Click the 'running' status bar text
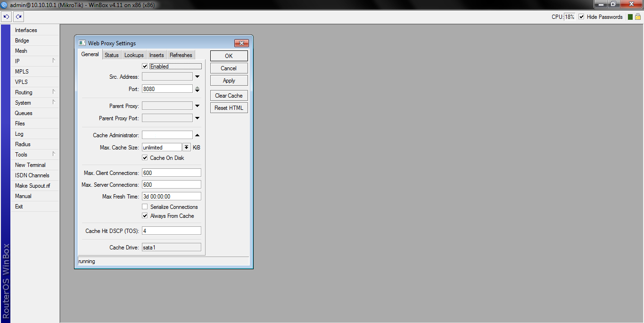The height and width of the screenshot is (323, 644). pos(87,261)
